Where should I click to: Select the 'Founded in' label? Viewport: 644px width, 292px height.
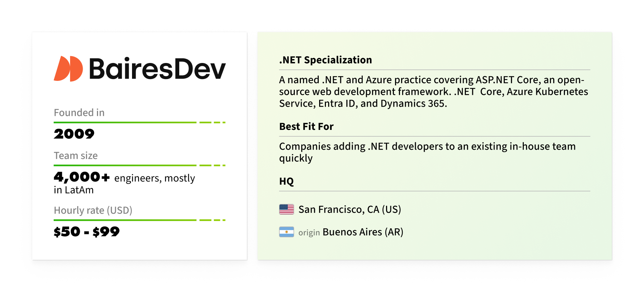(x=79, y=113)
